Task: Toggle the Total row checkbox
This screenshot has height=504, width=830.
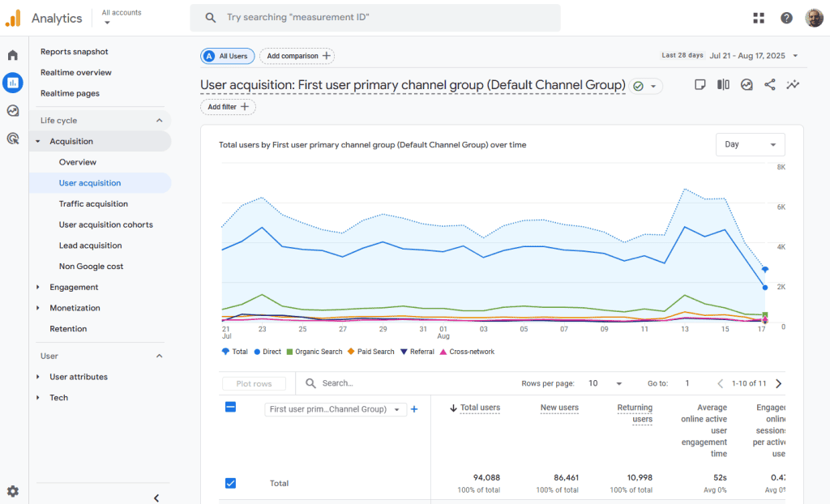Action: (230, 483)
